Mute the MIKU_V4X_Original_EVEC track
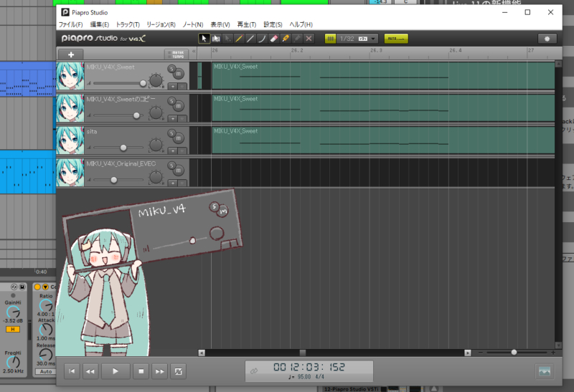The width and height of the screenshot is (574, 392). (x=178, y=171)
